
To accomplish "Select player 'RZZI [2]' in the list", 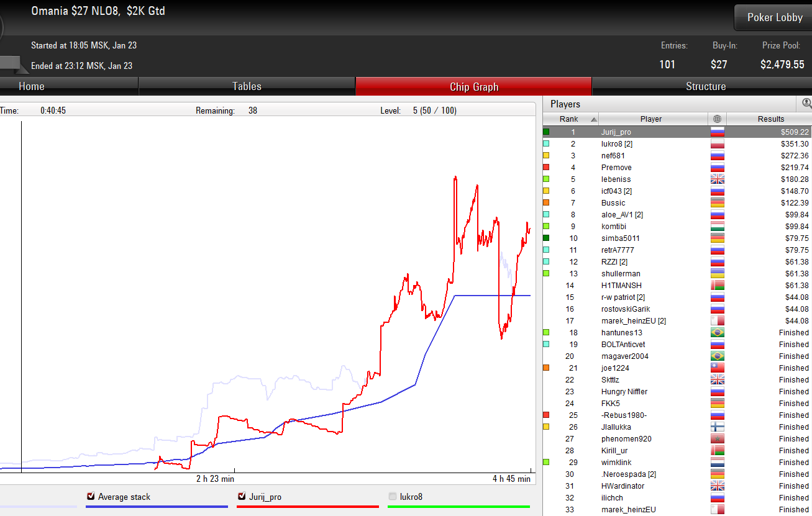I will (614, 261).
